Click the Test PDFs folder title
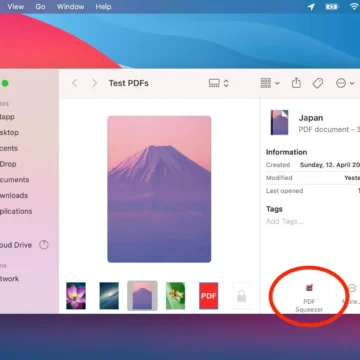The width and height of the screenshot is (360, 360). pos(129,83)
